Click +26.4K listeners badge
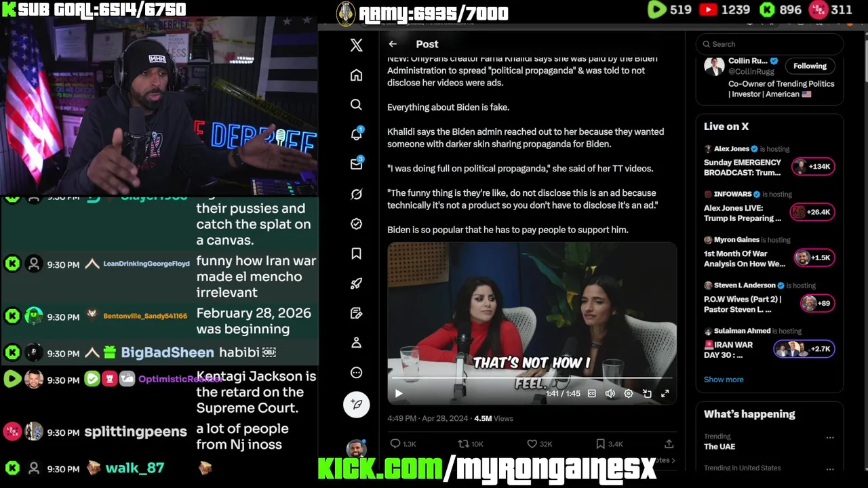Screen dimensions: 868x488 pyautogui.click(x=813, y=212)
